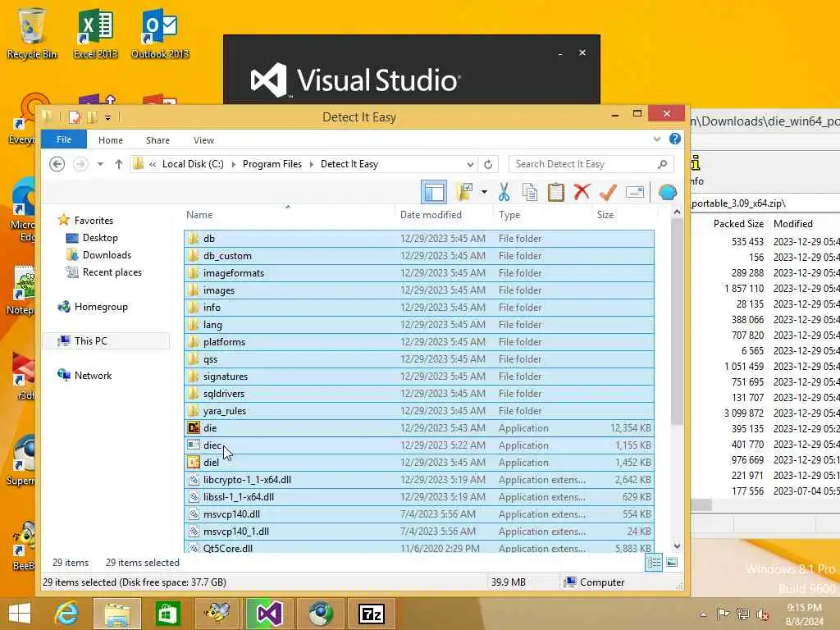The height and width of the screenshot is (630, 840).
Task: Click the red X Delete toolbar icon
Action: click(582, 192)
